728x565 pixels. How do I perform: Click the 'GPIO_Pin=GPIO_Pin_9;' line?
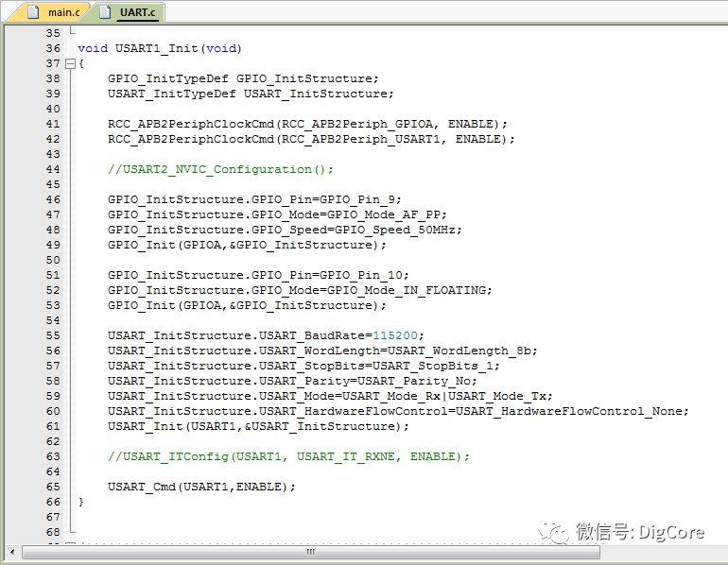[254, 199]
